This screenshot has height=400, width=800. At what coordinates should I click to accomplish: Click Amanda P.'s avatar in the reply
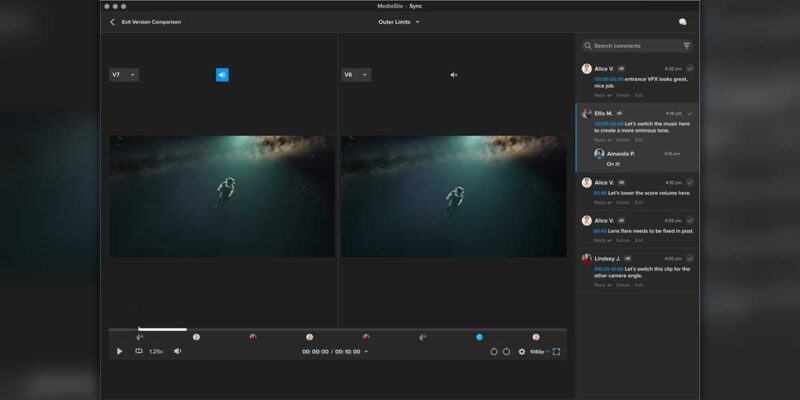(x=599, y=154)
